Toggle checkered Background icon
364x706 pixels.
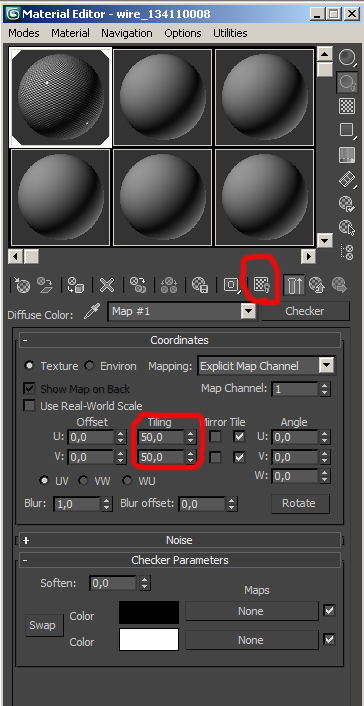347,106
